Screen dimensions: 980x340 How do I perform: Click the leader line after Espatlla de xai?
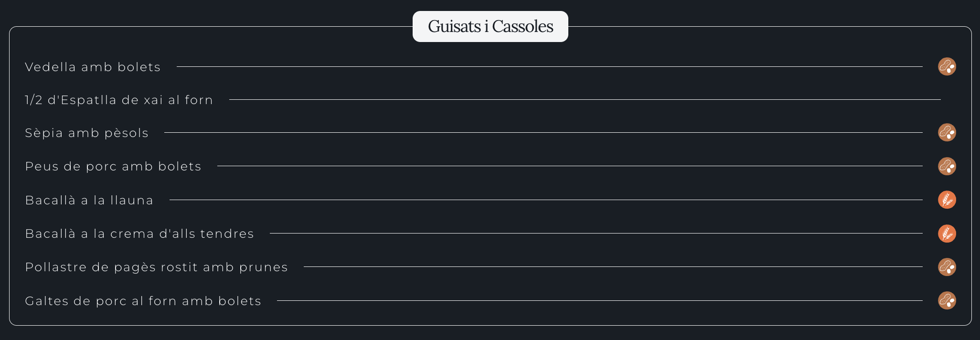pos(585,100)
